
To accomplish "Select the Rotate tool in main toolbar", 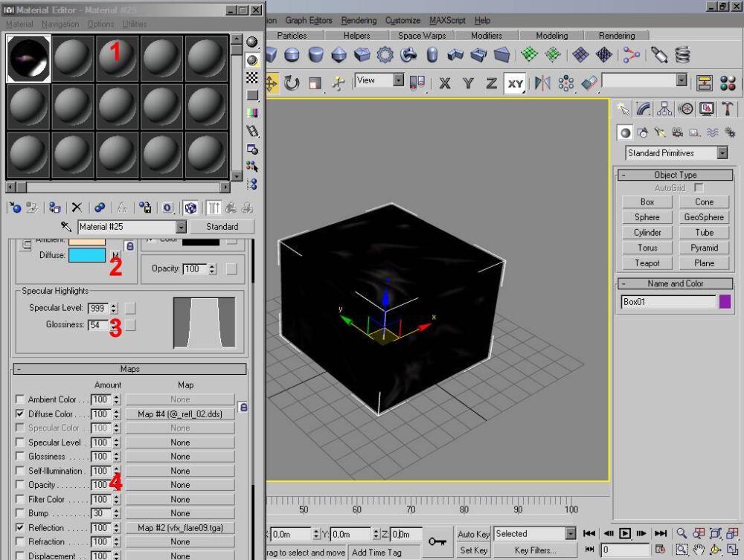I will [292, 83].
